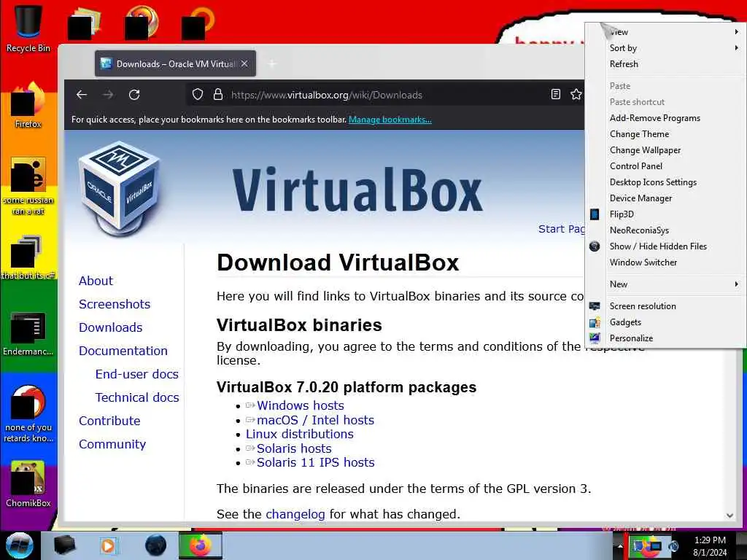Go back with the browser back arrow
Viewport: 747px width, 560px height.
pyautogui.click(x=82, y=94)
